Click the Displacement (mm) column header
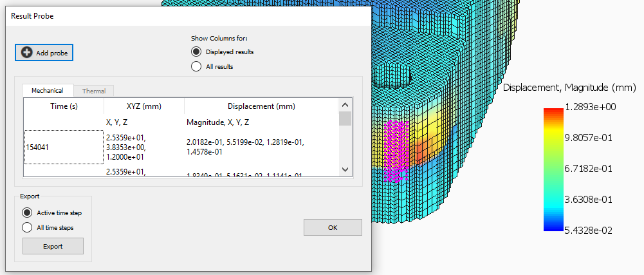 click(x=261, y=106)
